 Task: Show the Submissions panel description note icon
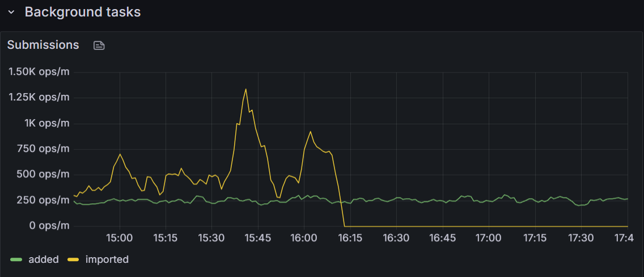point(99,45)
